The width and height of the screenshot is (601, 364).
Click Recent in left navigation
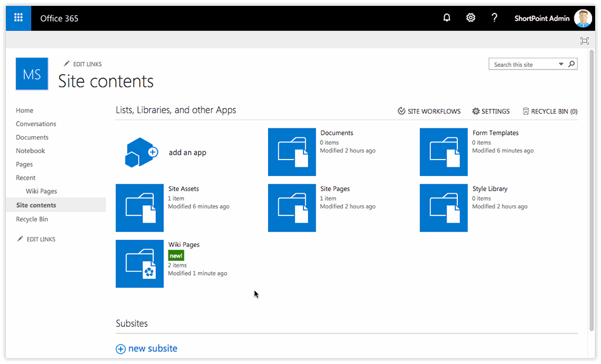tap(26, 178)
